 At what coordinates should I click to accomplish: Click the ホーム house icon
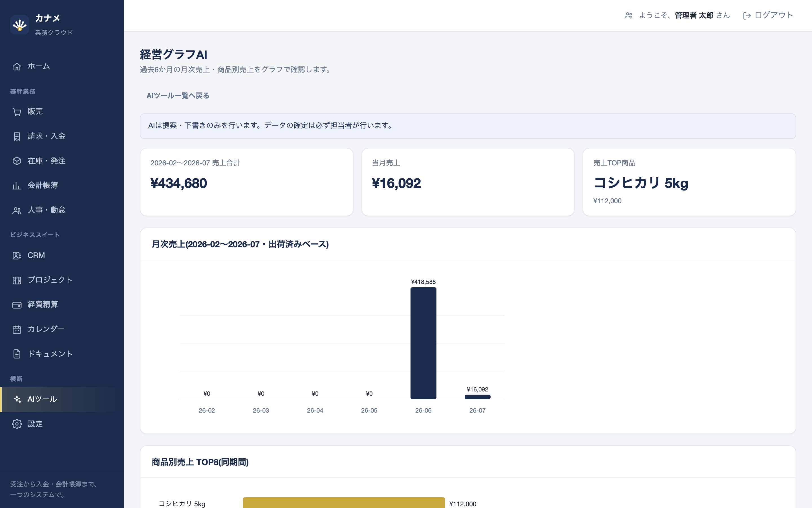pos(17,67)
